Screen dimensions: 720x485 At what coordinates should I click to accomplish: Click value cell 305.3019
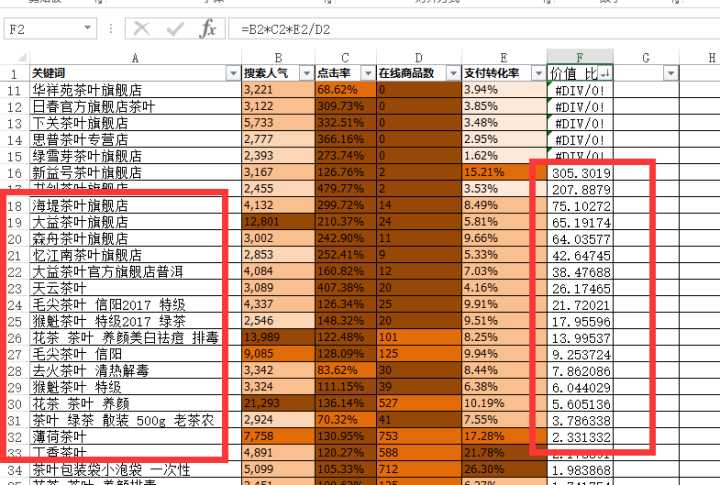(x=580, y=173)
